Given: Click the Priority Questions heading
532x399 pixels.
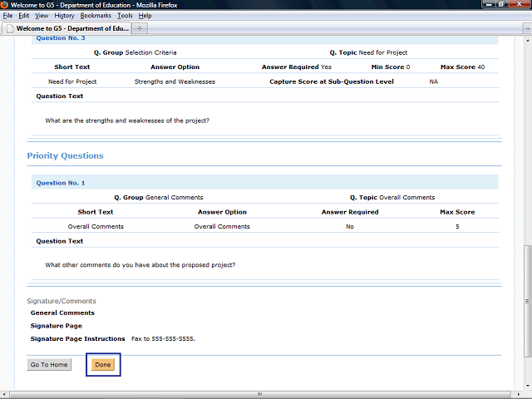Looking at the screenshot, I should [x=65, y=155].
